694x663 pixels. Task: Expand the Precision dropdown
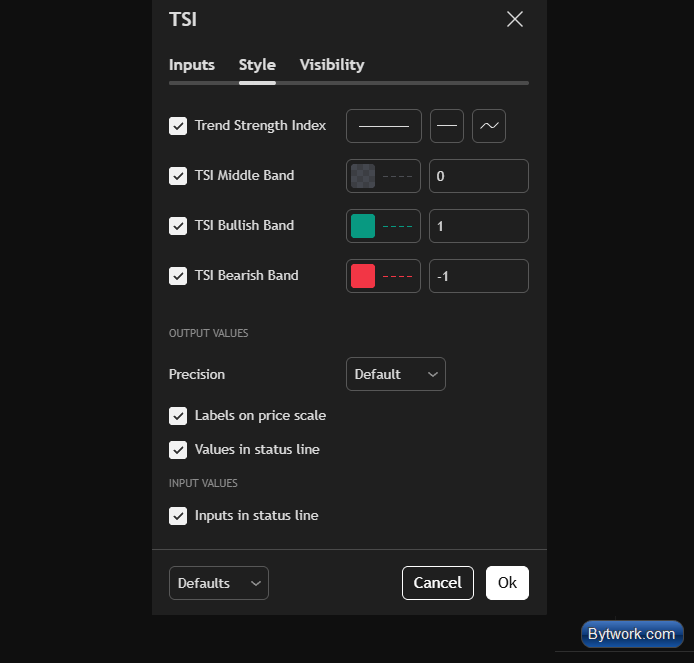tap(396, 374)
